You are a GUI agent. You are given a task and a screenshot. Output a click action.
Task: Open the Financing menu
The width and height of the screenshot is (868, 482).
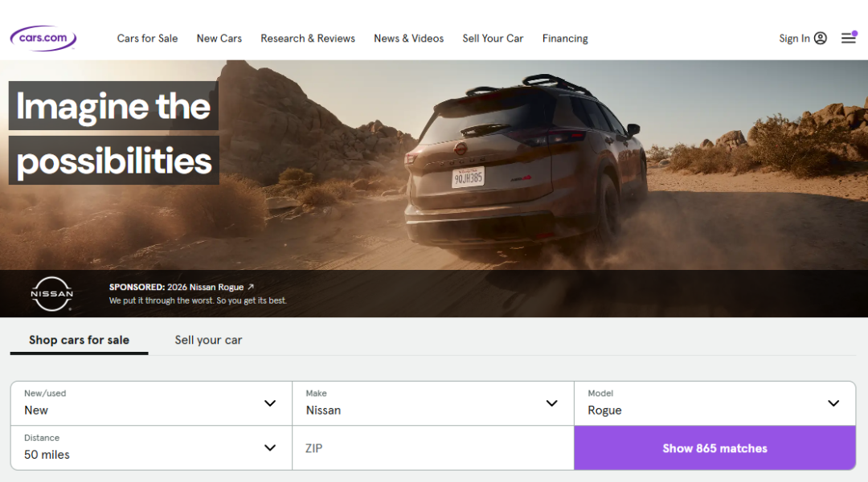pyautogui.click(x=565, y=39)
